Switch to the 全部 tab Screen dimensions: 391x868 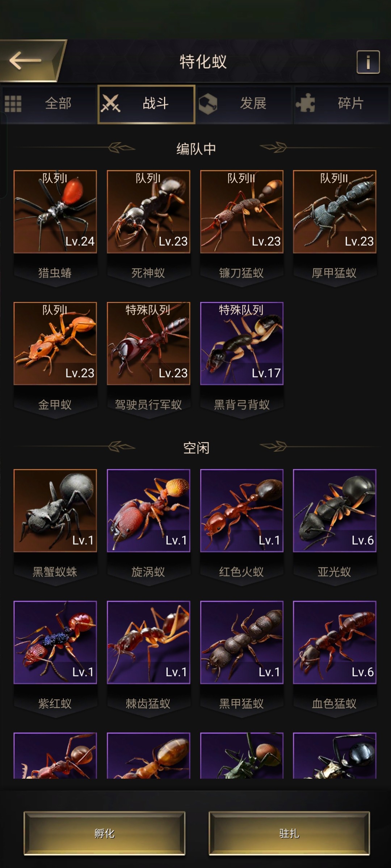pyautogui.click(x=49, y=104)
